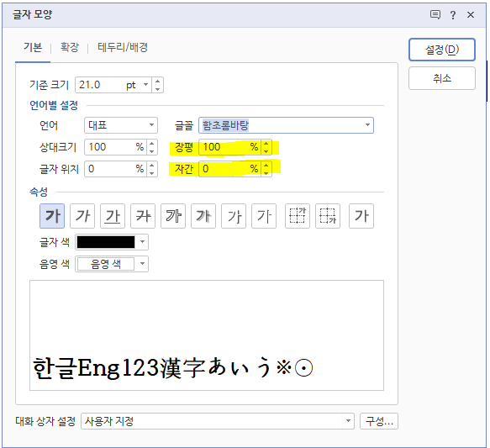The height and width of the screenshot is (448, 490).
Task: Click the black 글자 색 swatch
Action: [106, 242]
